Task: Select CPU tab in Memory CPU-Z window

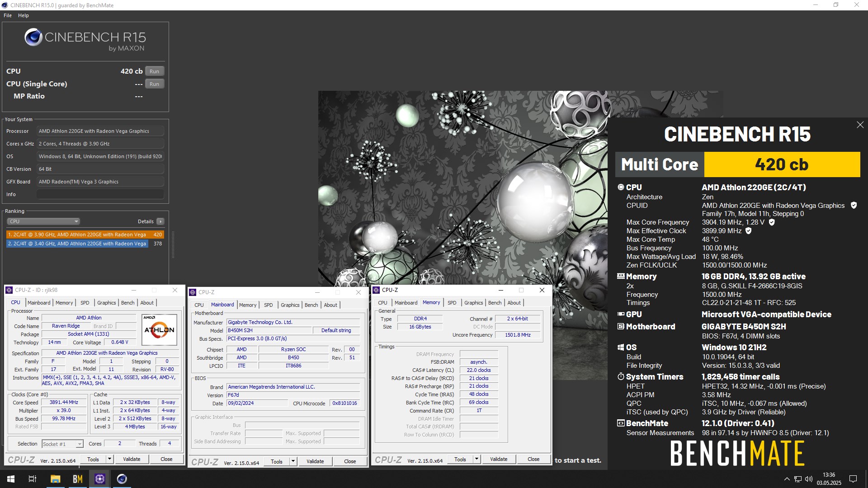Action: click(x=382, y=303)
